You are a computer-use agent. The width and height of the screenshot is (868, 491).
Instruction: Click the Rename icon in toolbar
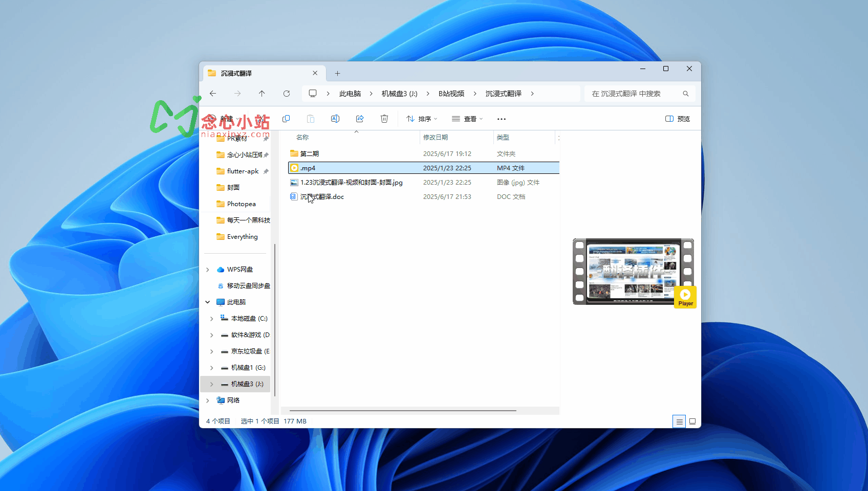(x=335, y=119)
